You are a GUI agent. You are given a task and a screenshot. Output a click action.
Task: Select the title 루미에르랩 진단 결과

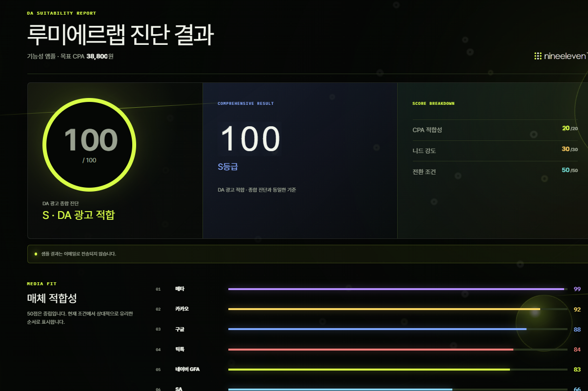point(121,35)
